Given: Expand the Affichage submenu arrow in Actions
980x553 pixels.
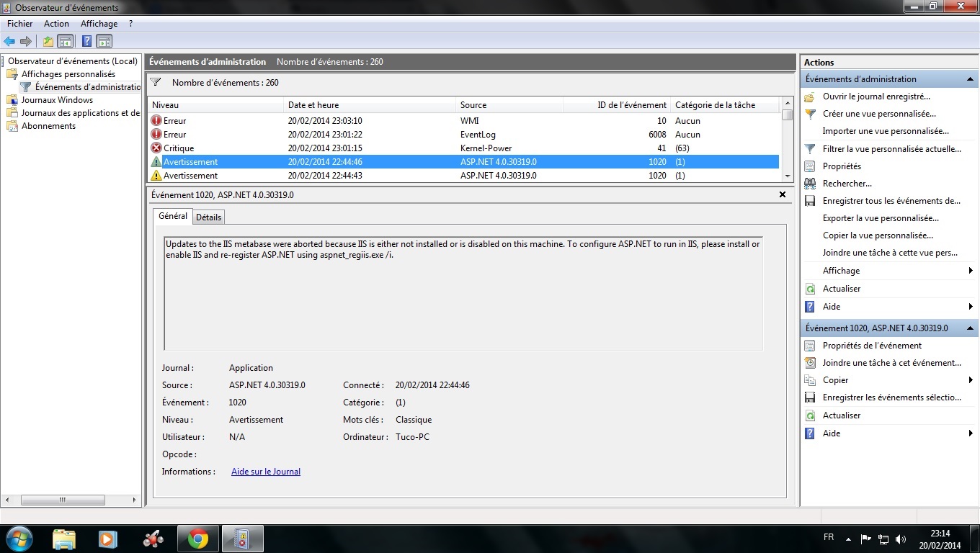Looking at the screenshot, I should pyautogui.click(x=971, y=271).
